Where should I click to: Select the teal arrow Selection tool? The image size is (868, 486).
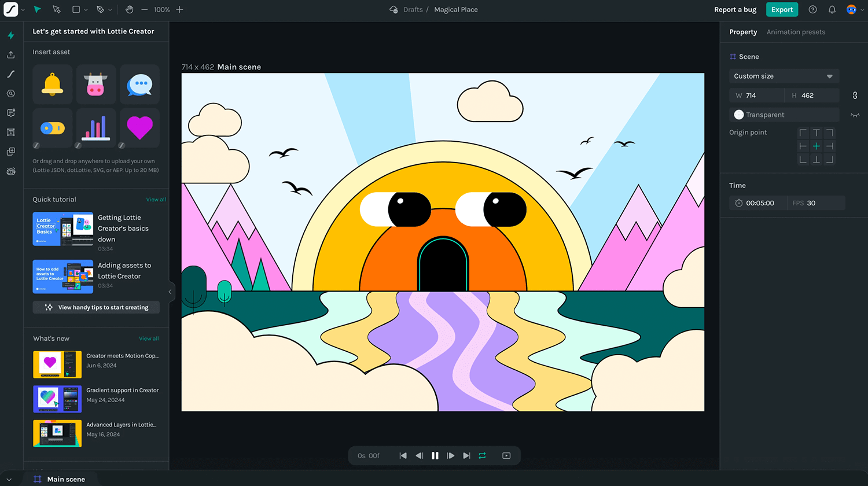[37, 9]
